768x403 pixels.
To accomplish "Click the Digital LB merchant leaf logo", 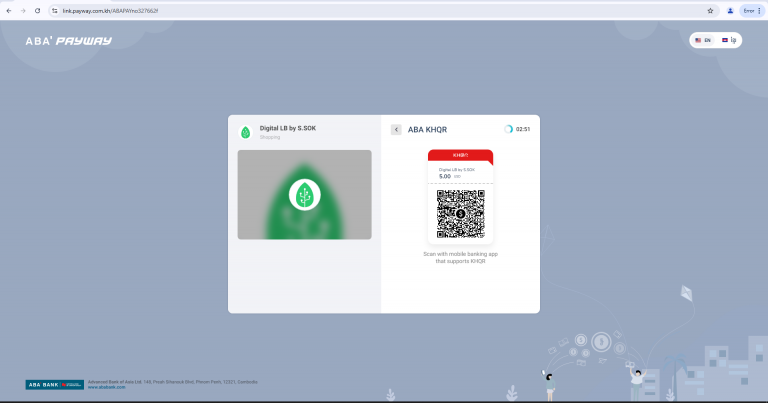I will 245,132.
